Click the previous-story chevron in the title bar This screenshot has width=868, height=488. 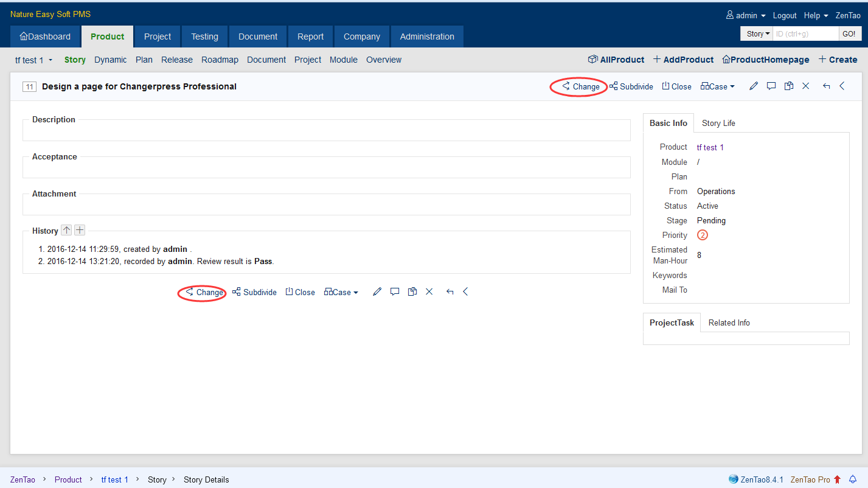tap(842, 86)
